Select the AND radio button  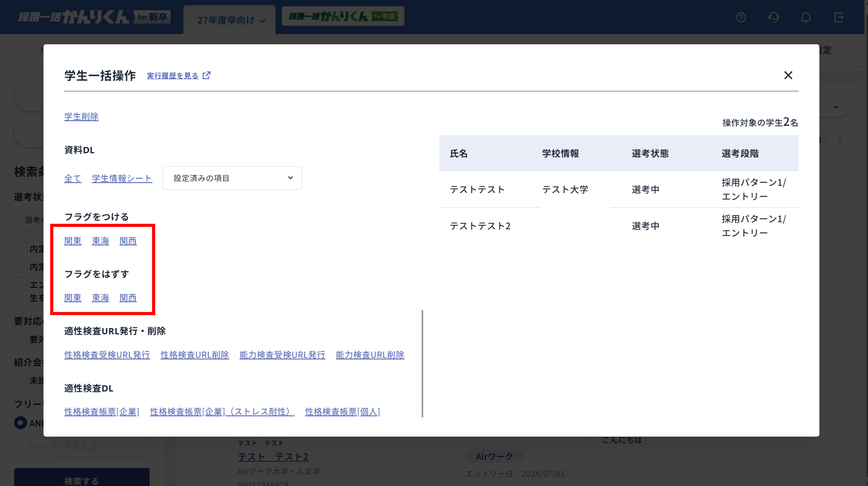[x=20, y=423]
